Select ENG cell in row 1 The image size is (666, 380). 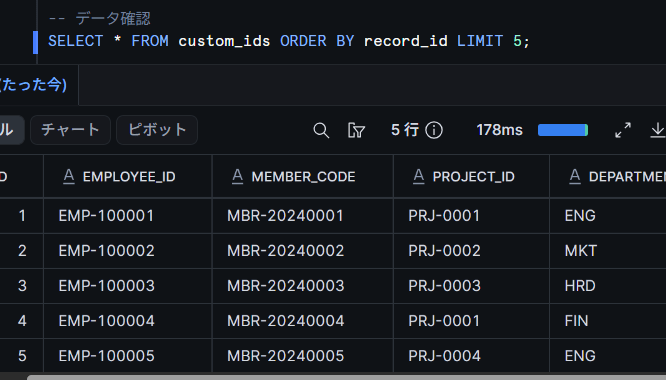point(608,216)
